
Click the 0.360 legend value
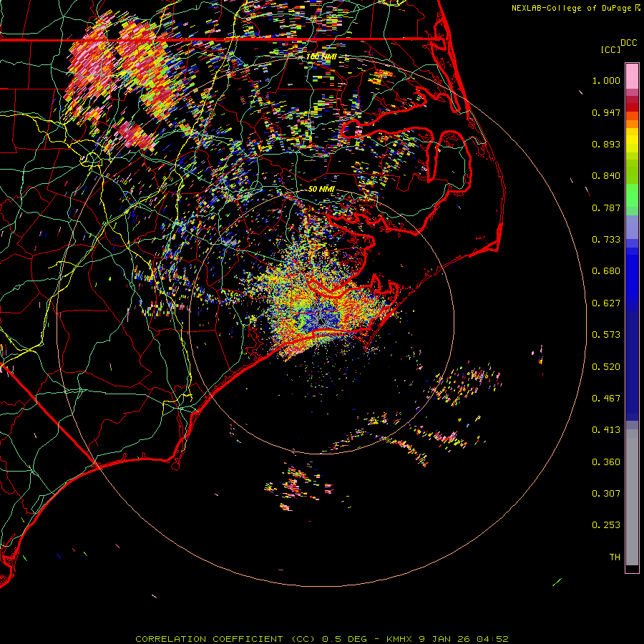606,462
